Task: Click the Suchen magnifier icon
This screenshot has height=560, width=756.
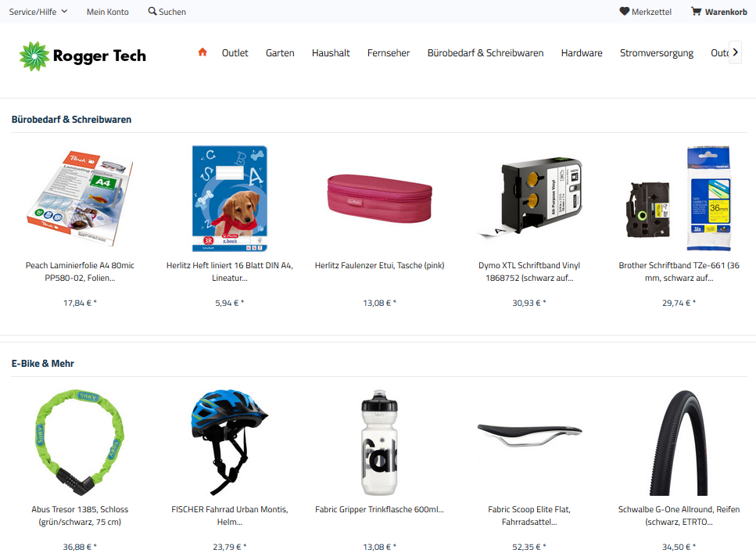Action: pyautogui.click(x=152, y=11)
